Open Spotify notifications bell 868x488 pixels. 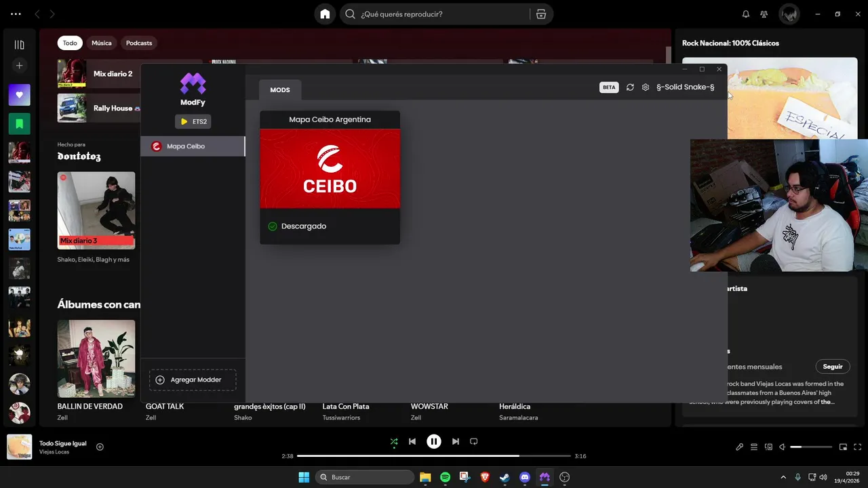(x=746, y=14)
